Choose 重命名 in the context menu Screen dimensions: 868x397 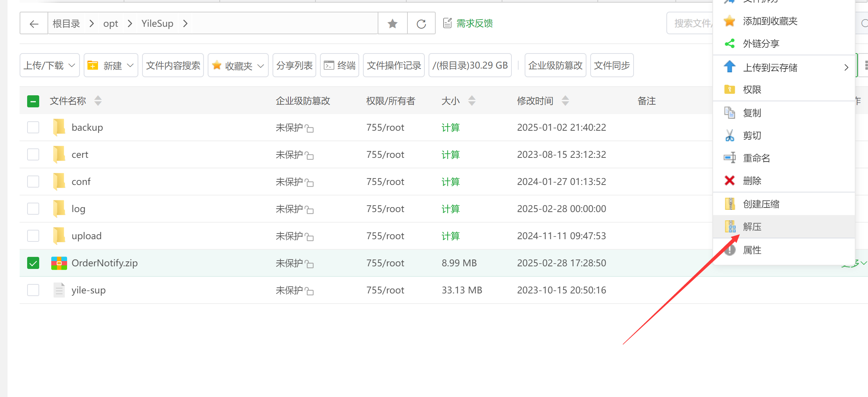pos(756,158)
